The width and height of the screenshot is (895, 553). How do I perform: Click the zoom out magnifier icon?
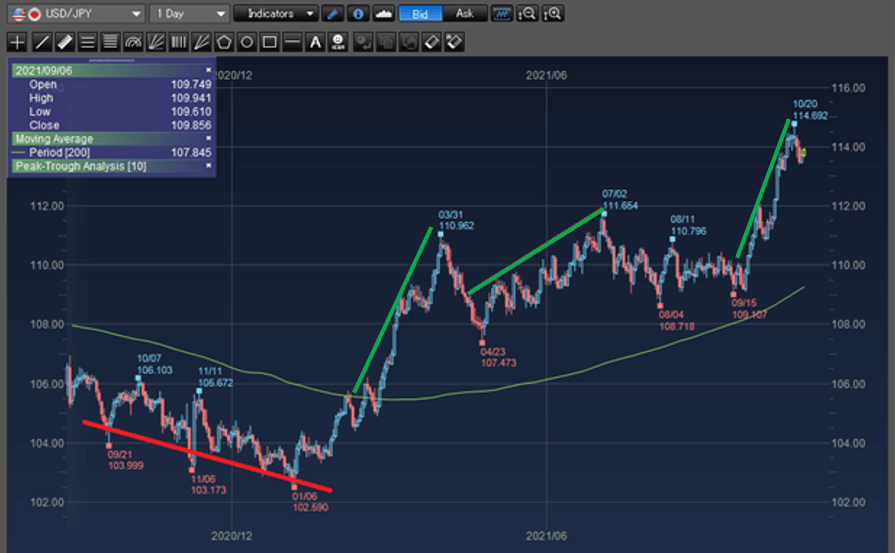point(527,14)
